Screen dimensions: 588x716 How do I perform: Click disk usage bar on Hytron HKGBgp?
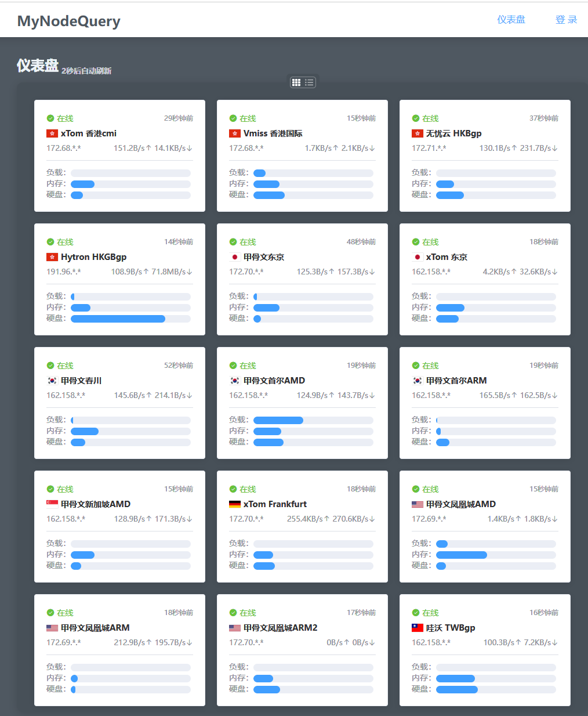click(x=130, y=319)
